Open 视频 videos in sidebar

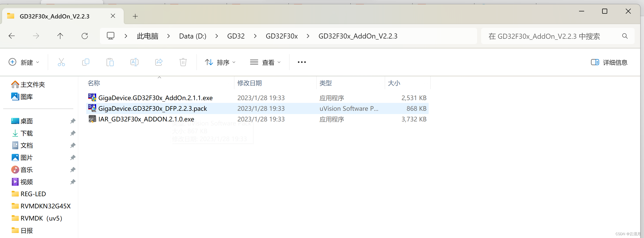pyautogui.click(x=22, y=182)
